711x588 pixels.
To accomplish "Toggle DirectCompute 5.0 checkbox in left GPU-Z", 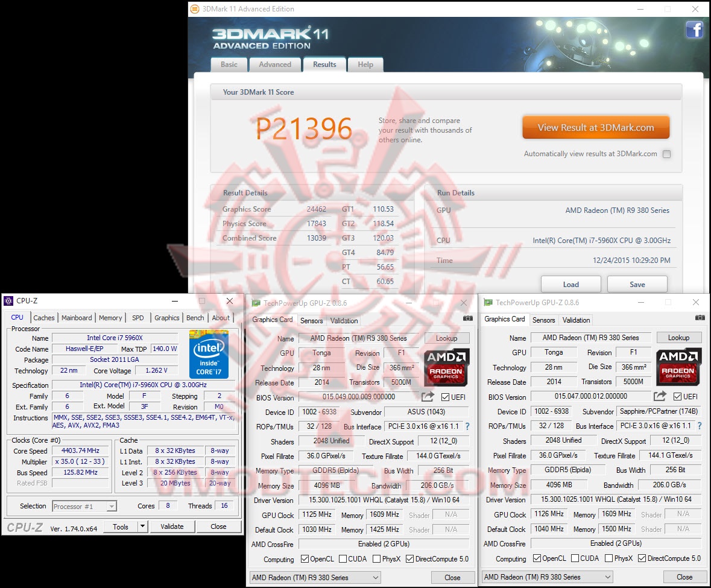I will coord(409,559).
